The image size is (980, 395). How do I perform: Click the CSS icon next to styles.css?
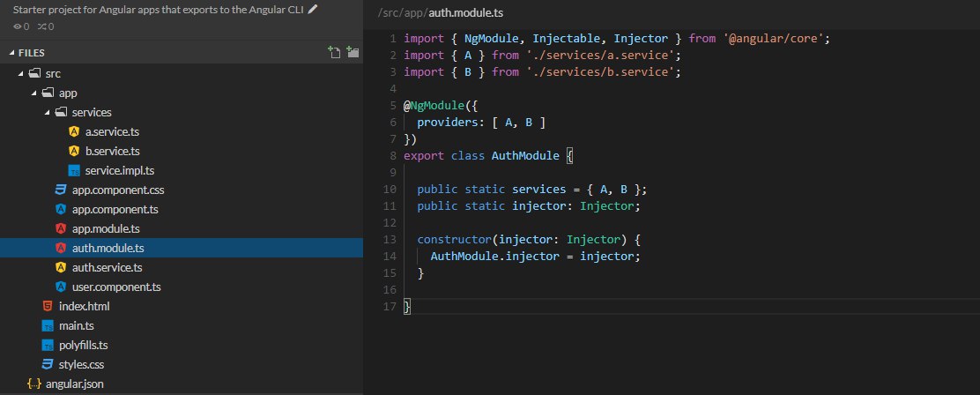(48, 364)
